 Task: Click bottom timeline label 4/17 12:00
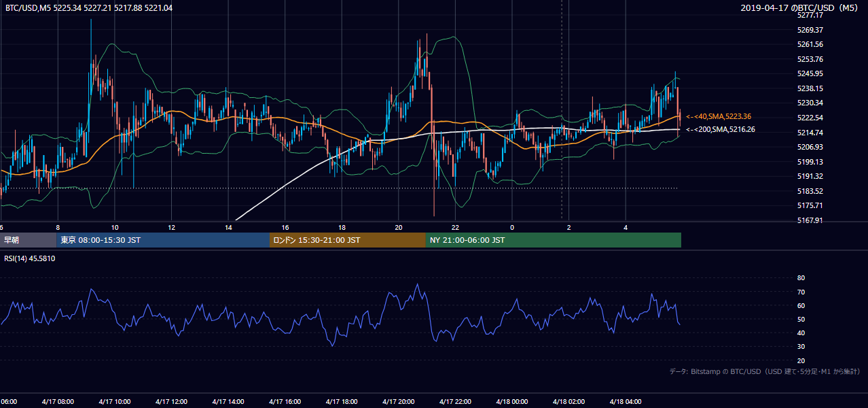pyautogui.click(x=171, y=402)
